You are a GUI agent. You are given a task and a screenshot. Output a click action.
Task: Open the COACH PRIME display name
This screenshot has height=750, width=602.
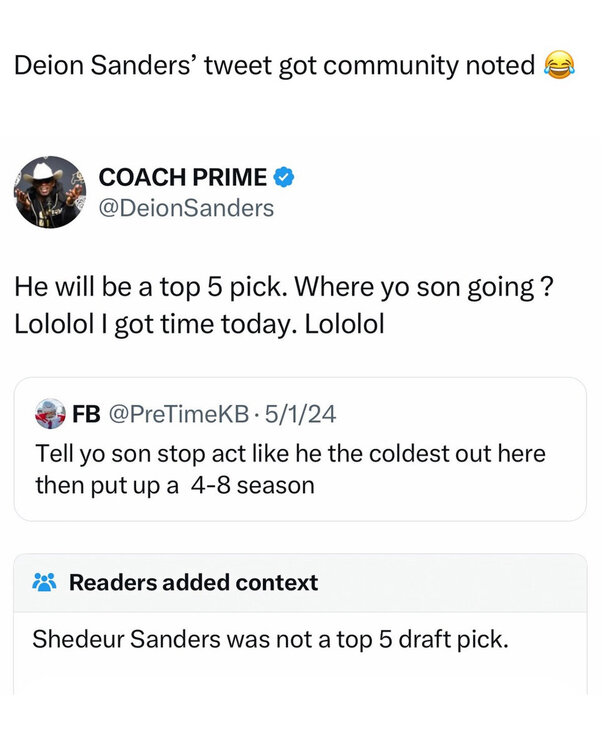pyautogui.click(x=182, y=178)
